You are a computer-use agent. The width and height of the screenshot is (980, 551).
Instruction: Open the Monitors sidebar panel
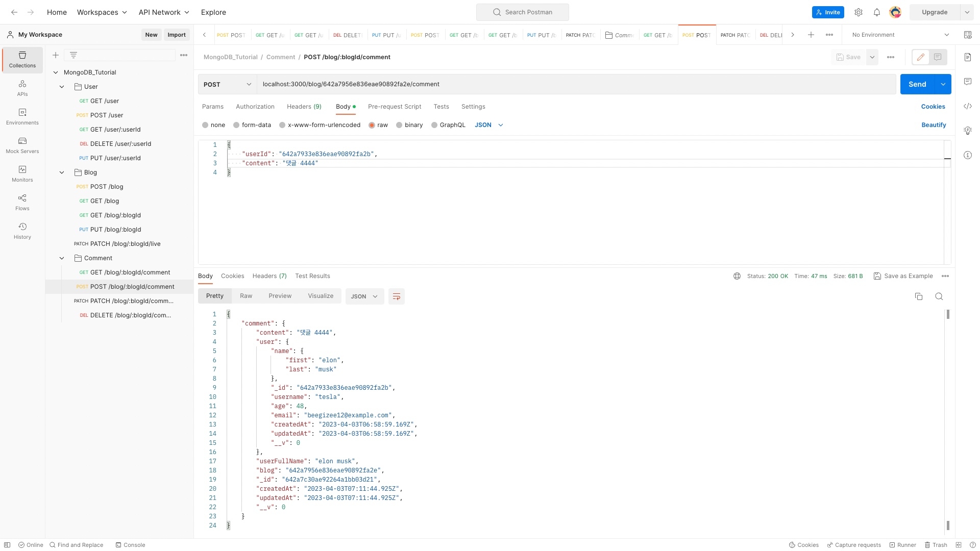click(x=22, y=174)
